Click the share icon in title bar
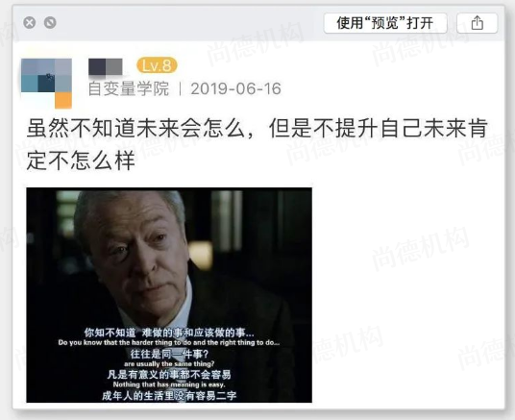The height and width of the screenshot is (420, 515). click(x=477, y=23)
